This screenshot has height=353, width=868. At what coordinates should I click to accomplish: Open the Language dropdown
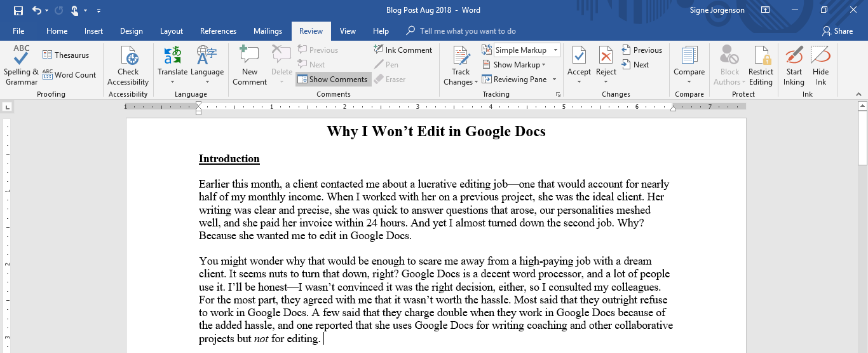pos(207,66)
